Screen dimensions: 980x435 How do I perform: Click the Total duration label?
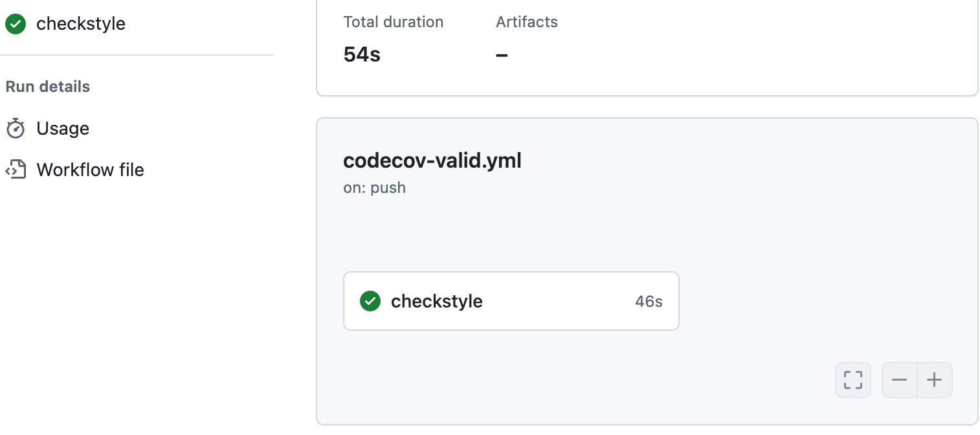(394, 22)
